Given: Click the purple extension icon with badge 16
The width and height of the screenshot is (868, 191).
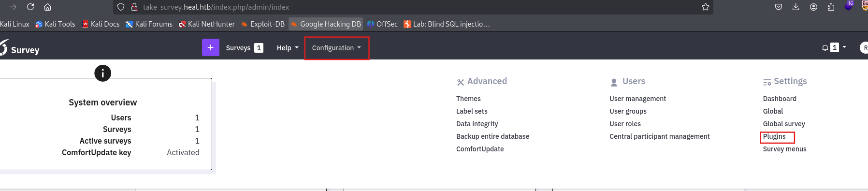Looking at the screenshot, I should 849,6.
